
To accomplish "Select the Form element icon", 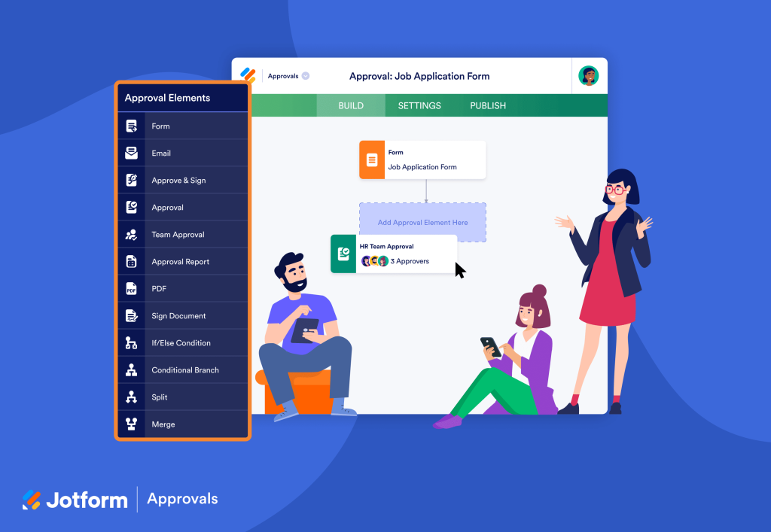I will point(133,126).
